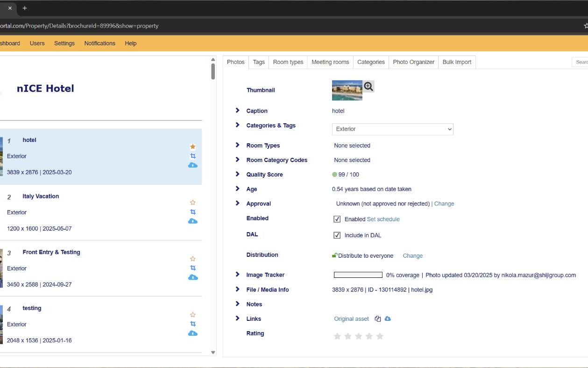Open the Exterior category dropdown
Viewport: 588px width, 368px height.
(x=392, y=129)
